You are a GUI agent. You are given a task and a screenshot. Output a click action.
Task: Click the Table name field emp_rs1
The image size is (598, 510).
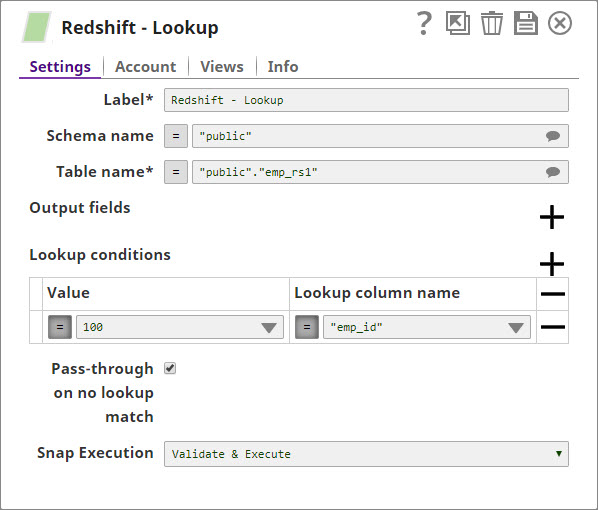380,172
